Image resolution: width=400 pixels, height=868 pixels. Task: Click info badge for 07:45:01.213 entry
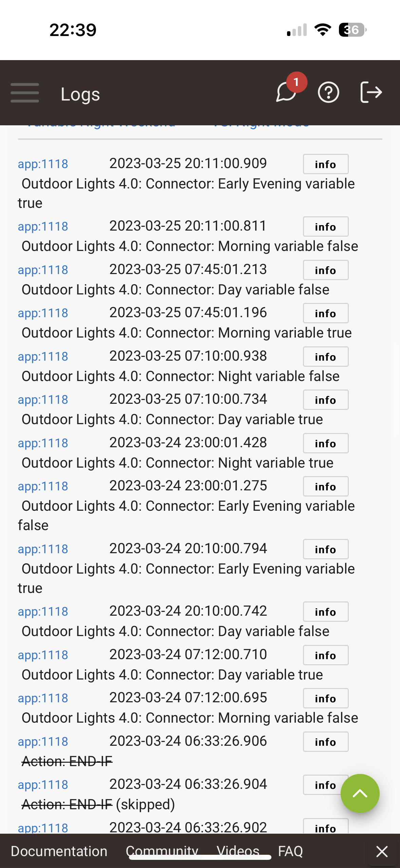tap(325, 270)
